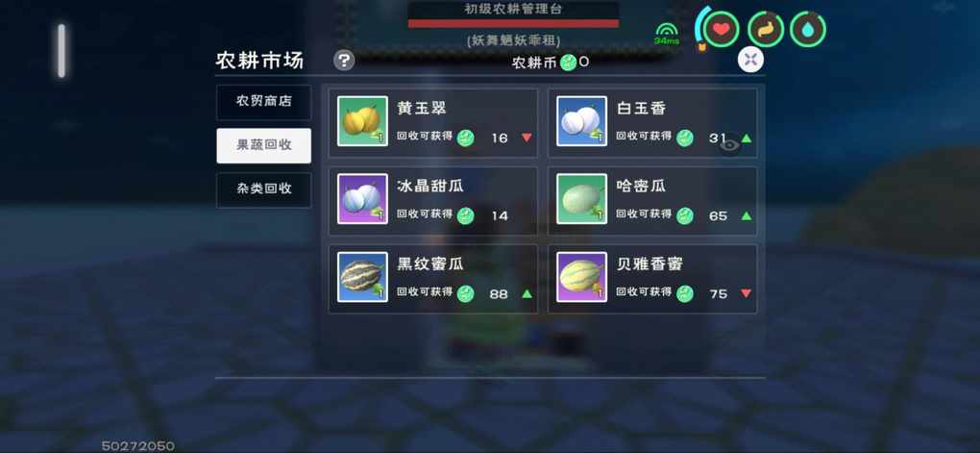Close the farming market panel
The image size is (980, 453).
tap(750, 60)
